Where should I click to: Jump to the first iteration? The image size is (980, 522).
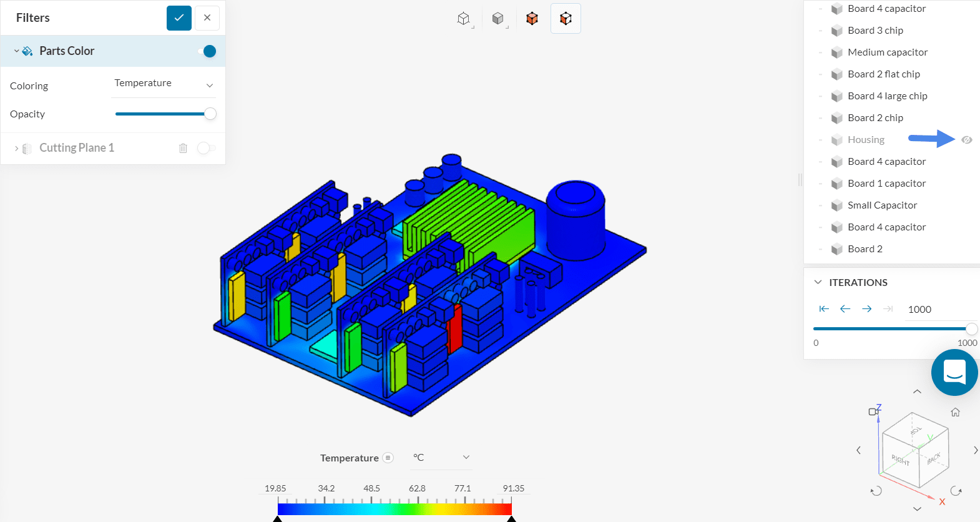(x=824, y=309)
